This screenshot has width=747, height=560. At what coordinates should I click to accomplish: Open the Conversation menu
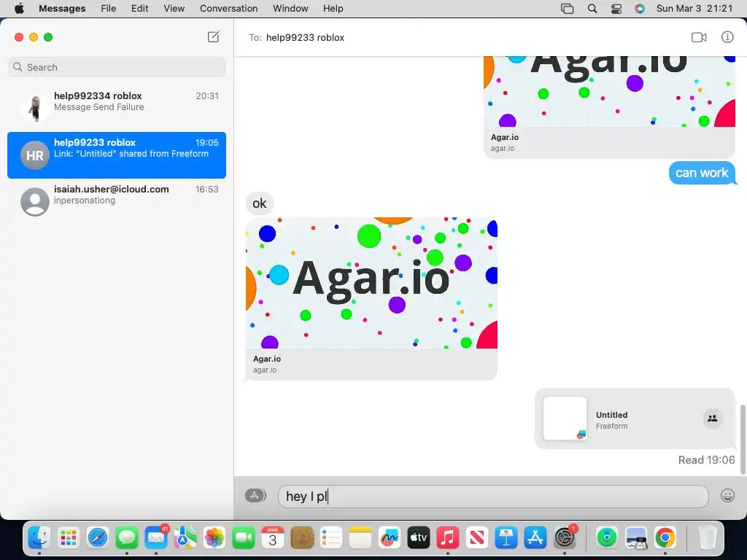tap(228, 9)
